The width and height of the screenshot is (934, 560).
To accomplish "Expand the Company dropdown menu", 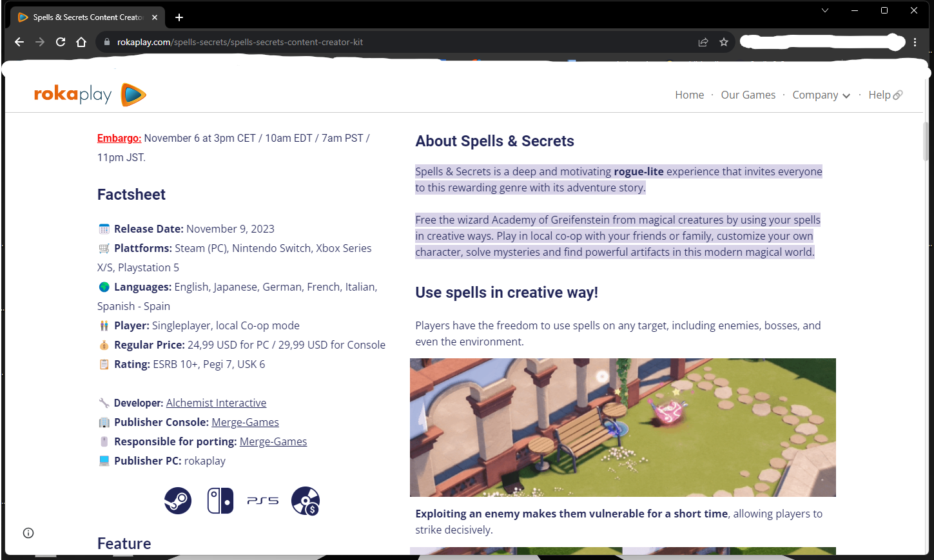I will point(821,95).
